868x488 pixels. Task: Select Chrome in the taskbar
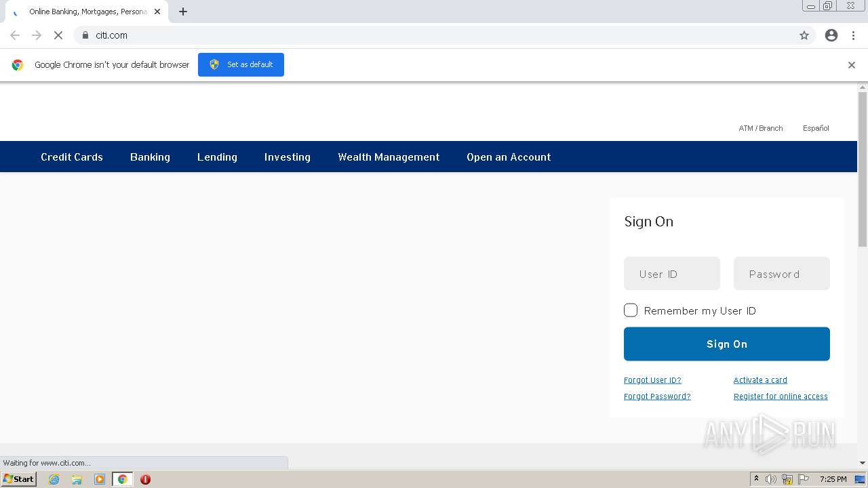pyautogui.click(x=122, y=479)
